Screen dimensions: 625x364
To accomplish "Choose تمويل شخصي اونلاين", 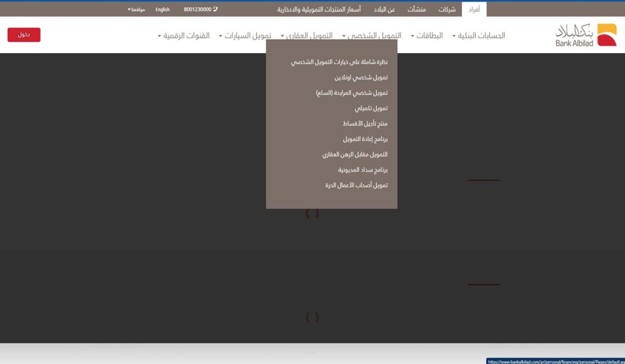I will [361, 77].
